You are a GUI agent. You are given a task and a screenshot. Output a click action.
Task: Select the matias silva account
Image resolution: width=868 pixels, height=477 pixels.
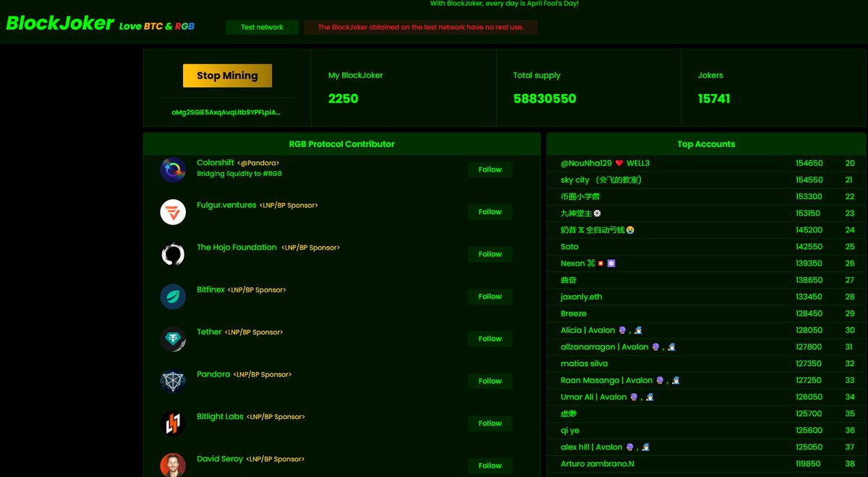point(707,363)
